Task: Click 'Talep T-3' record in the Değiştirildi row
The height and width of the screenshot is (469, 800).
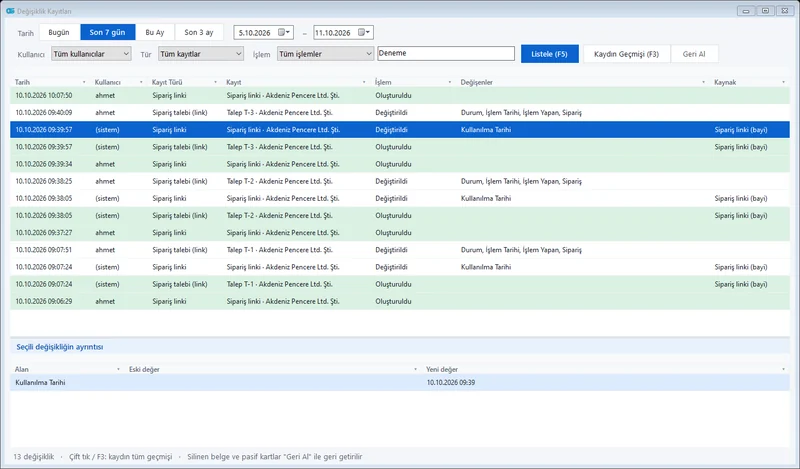Action: click(280, 113)
